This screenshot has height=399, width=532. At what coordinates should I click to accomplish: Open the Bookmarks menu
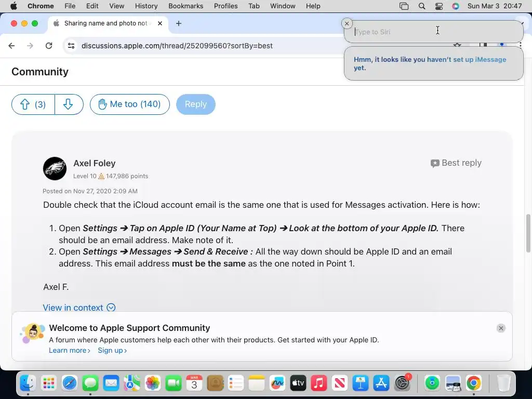coord(185,6)
